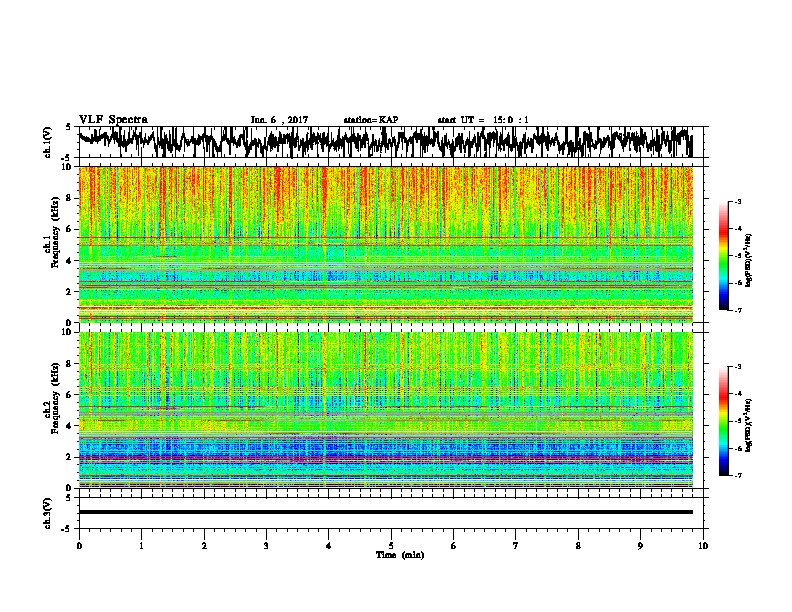
Task: Click the 6 kHz tick of ch.2 spectrogram
Action: click(70, 395)
